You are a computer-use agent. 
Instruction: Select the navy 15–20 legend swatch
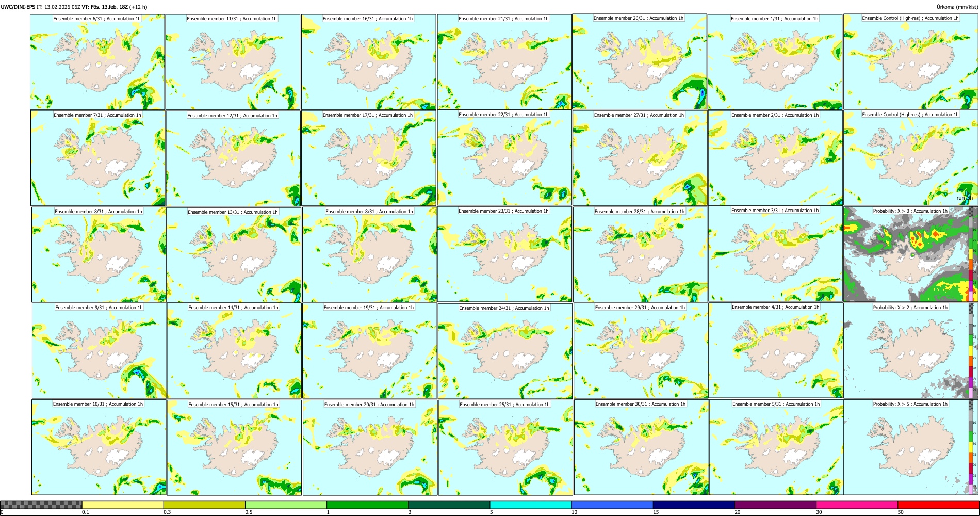tap(694, 505)
